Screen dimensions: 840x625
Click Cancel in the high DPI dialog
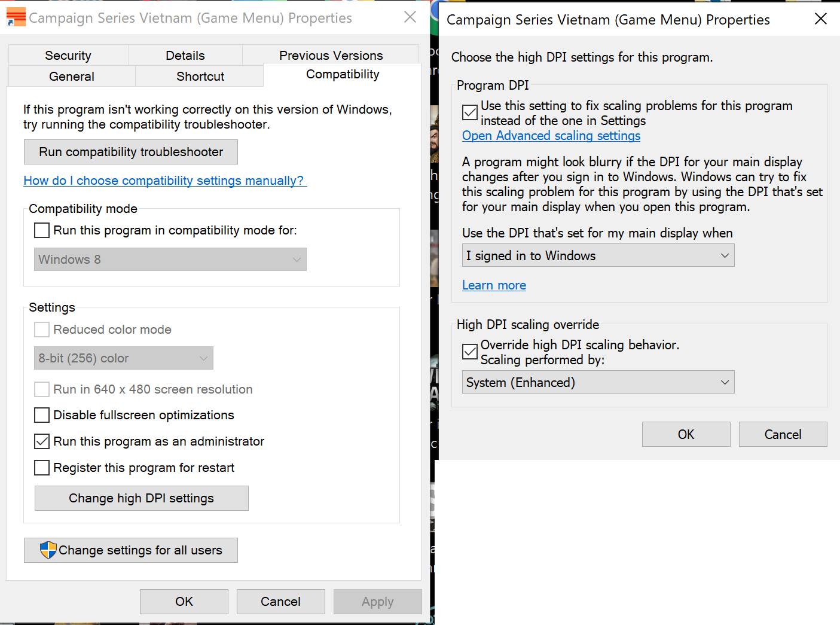pyautogui.click(x=783, y=434)
